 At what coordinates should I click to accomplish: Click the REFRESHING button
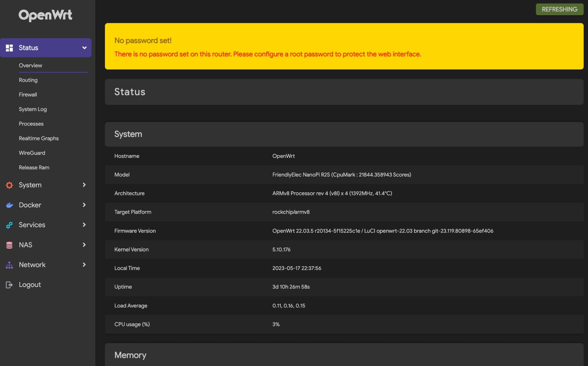tap(559, 9)
